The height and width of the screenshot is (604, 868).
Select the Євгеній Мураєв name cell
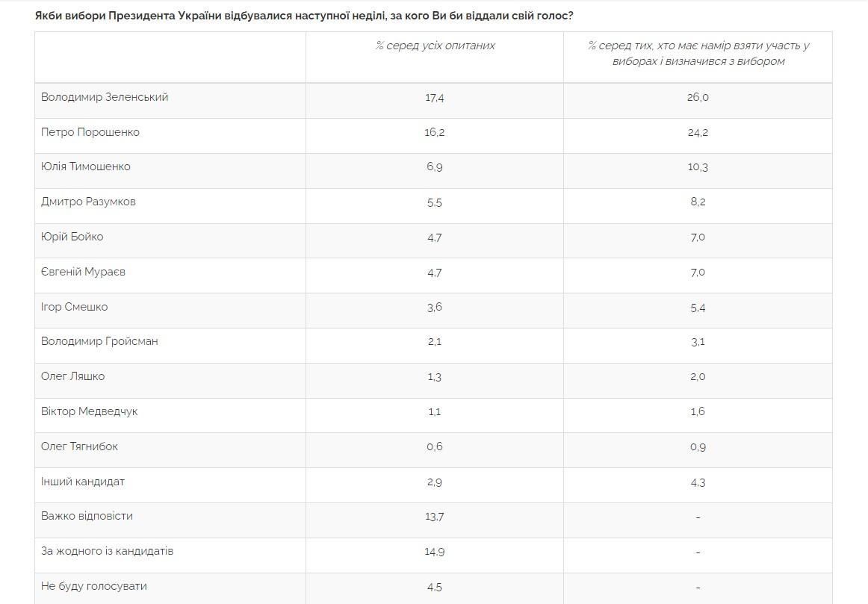pos(83,272)
